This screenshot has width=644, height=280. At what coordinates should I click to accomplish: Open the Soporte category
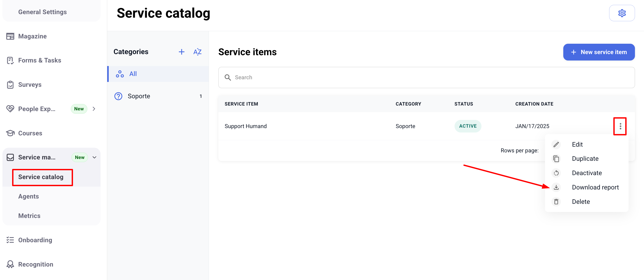point(139,96)
